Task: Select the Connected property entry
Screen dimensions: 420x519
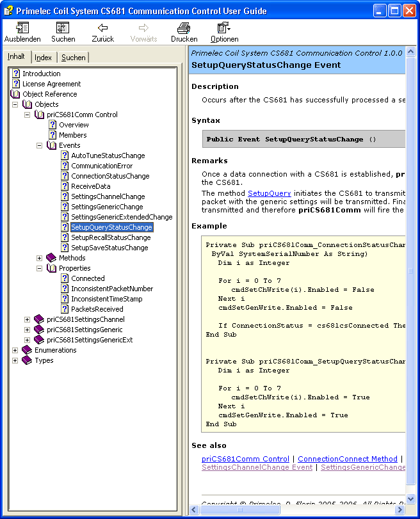Action: pyautogui.click(x=88, y=278)
